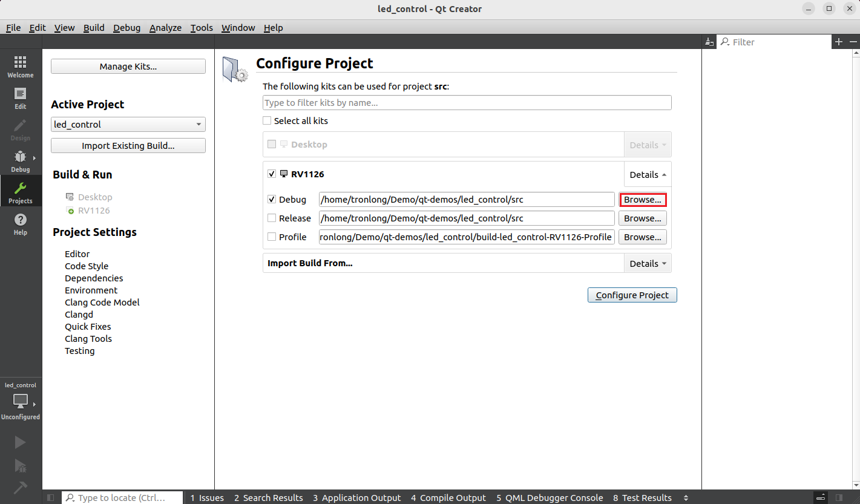Screen dimensions: 860x504
Task: Expand the Desktop kit Details
Action: pos(648,145)
